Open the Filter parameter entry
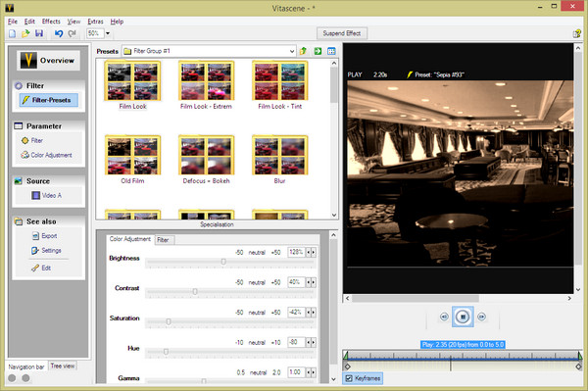 coord(32,140)
